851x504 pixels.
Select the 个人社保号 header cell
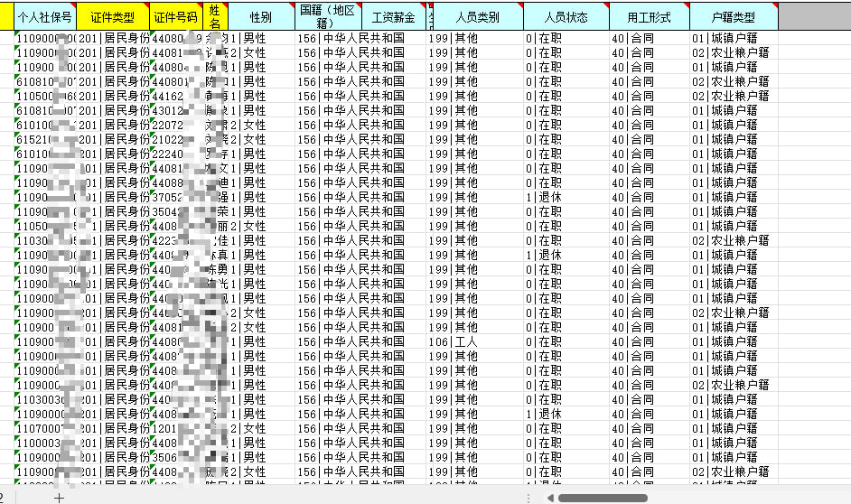click(44, 17)
